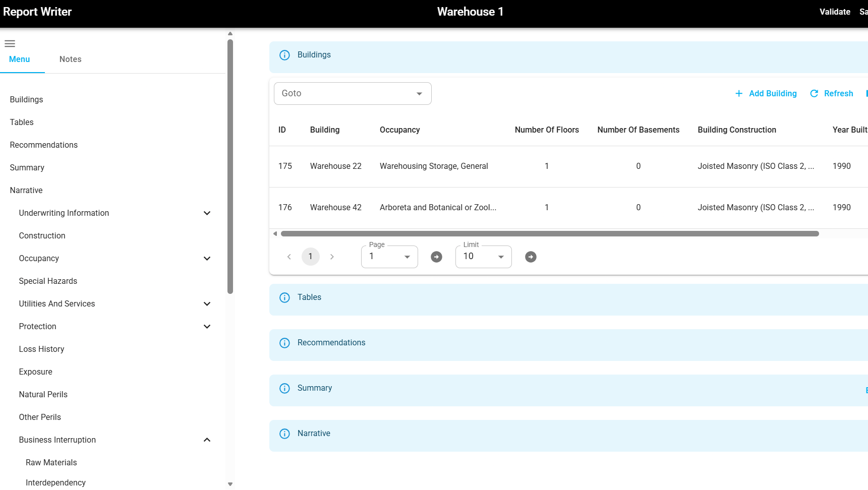Click Warehousing Storage, General occupancy cell
The image size is (868, 490).
(434, 166)
